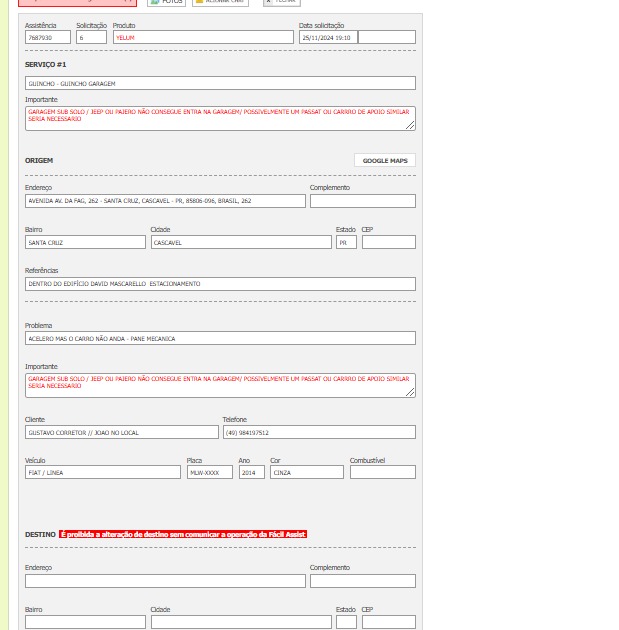
Task: Click the Importante text area under Serviço #1
Action: pyautogui.click(x=220, y=119)
